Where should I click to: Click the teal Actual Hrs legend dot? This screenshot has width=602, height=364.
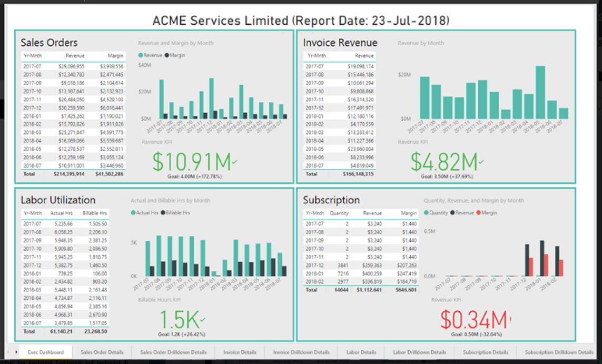[133, 213]
